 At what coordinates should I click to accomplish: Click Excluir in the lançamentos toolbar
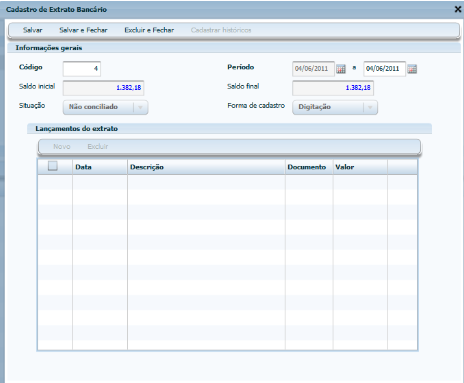(98, 146)
